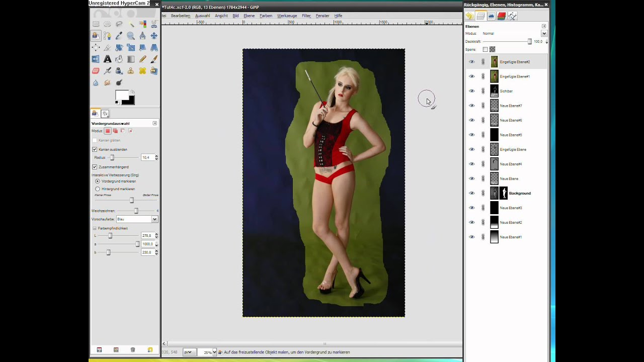The height and width of the screenshot is (362, 644).
Task: Adjust the L sensitivity value stepper
Action: click(156, 235)
